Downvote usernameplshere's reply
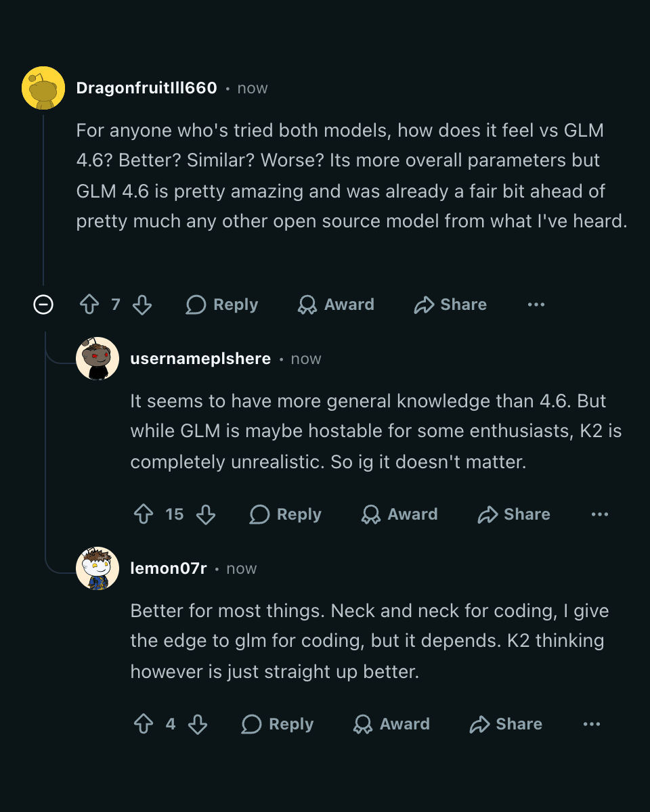Image resolution: width=650 pixels, height=812 pixels. tap(206, 514)
